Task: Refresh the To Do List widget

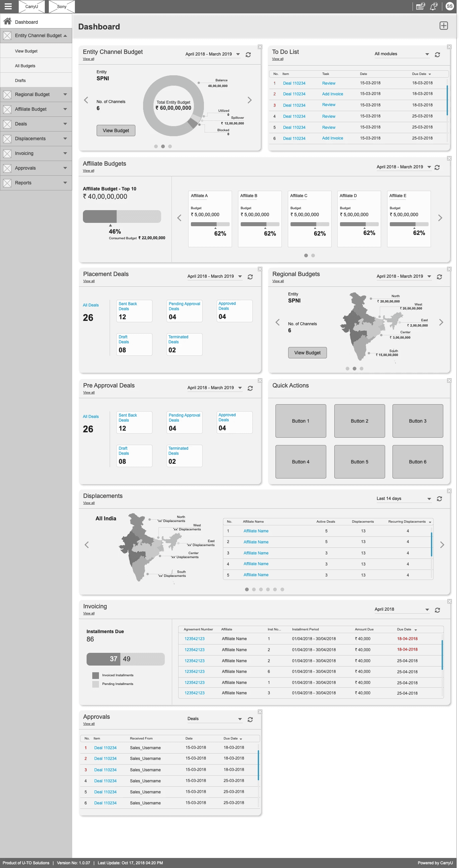Action: tap(437, 55)
